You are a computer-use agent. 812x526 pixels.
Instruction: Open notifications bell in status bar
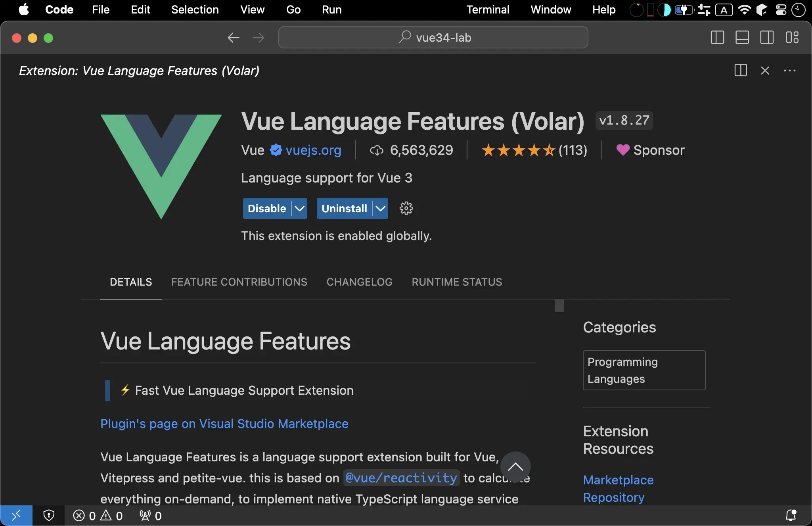coord(791,516)
